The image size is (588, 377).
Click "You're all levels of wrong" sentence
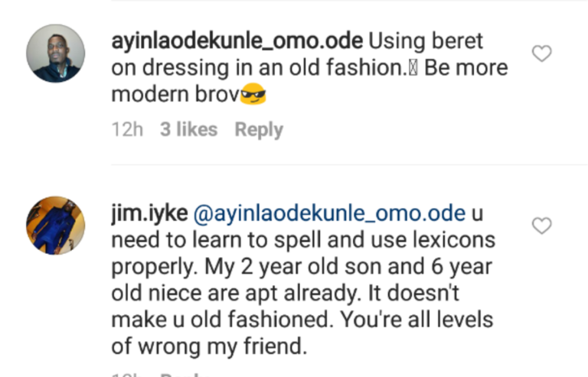pos(429,321)
